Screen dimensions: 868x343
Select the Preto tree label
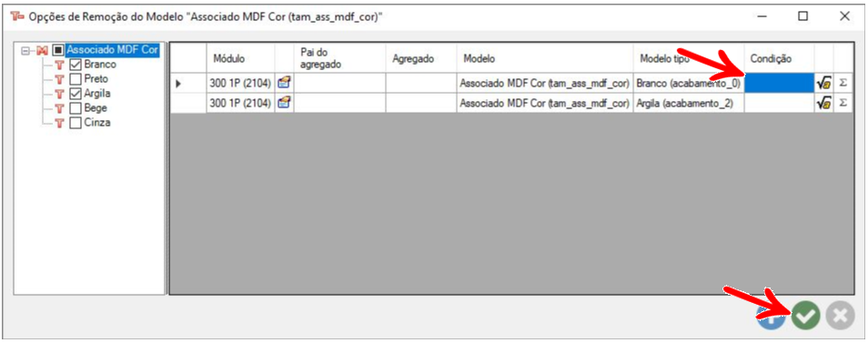96,79
